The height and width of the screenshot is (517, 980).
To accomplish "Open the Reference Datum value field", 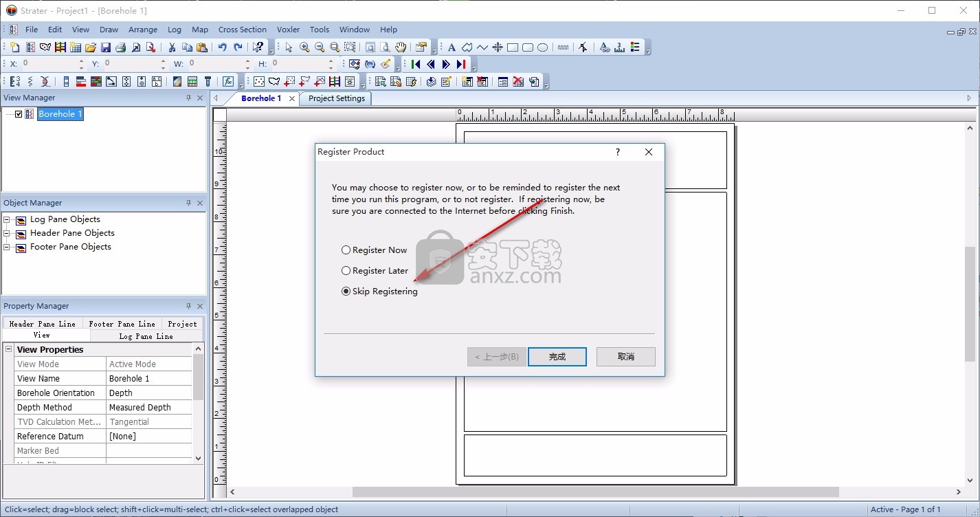I will [149, 437].
